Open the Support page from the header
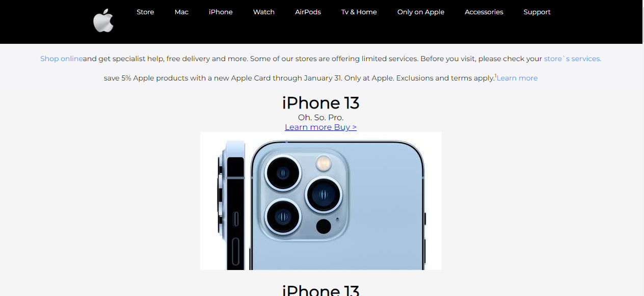Viewport: 644px width, 296px height. (537, 12)
